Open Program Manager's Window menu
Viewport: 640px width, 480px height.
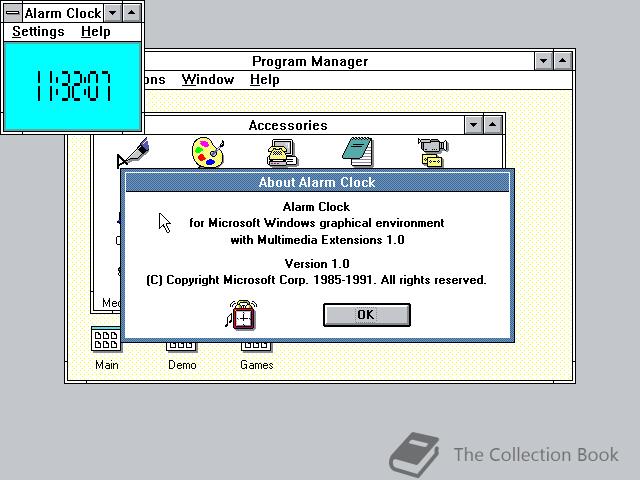point(208,79)
